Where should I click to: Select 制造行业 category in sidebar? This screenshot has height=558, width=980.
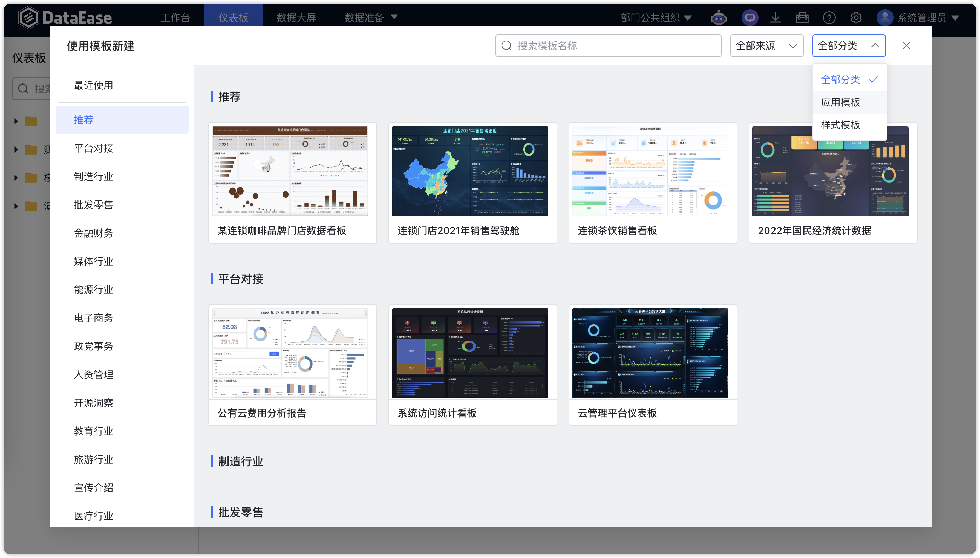click(122, 177)
